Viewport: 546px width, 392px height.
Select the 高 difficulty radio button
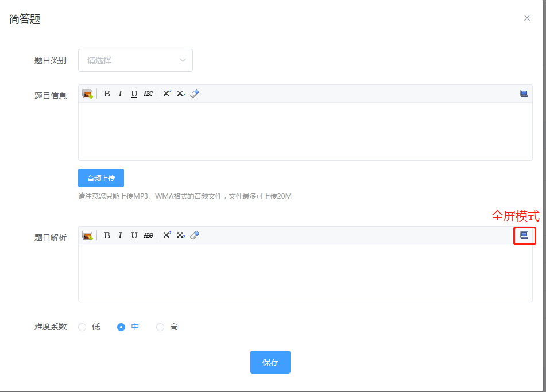[160, 327]
